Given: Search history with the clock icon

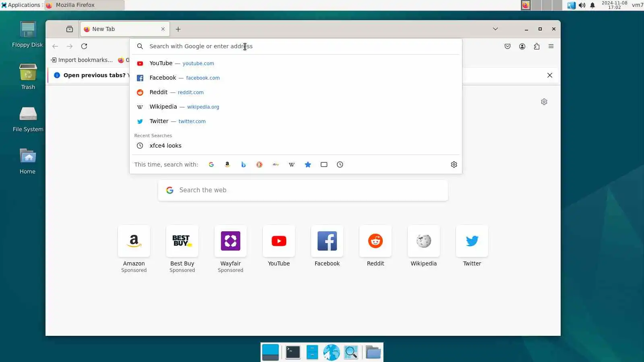Looking at the screenshot, I should (x=340, y=165).
